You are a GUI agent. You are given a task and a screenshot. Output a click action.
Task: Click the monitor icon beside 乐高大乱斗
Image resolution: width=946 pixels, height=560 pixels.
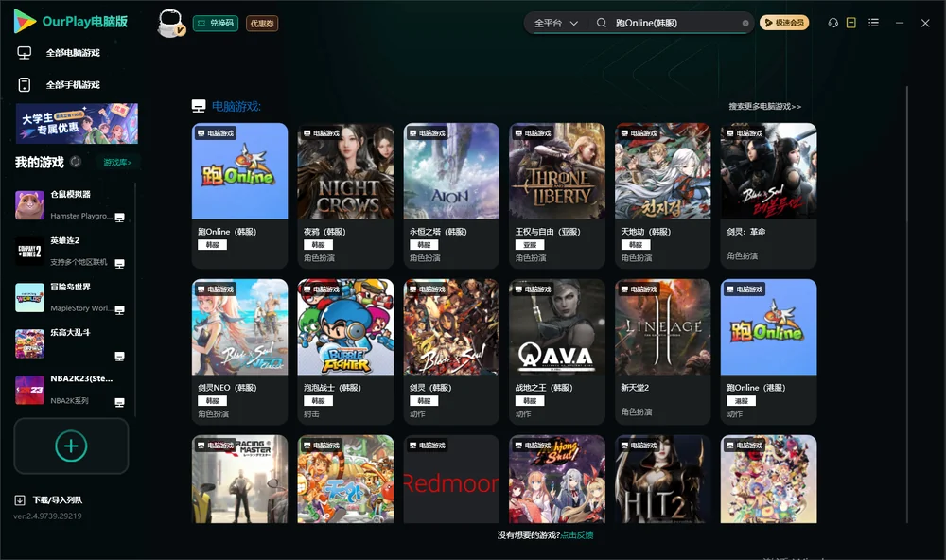(x=119, y=356)
